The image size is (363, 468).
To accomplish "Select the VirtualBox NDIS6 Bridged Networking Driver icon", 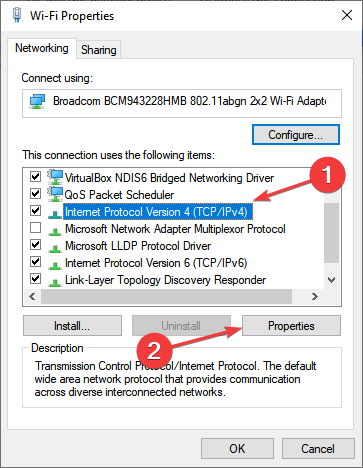I will pos(55,177).
